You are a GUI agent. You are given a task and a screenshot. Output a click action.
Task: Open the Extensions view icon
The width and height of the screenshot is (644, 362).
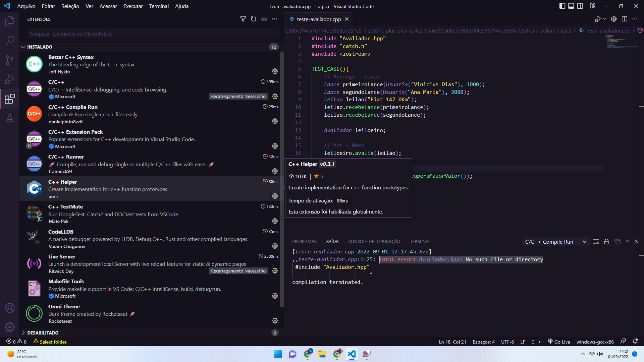[10, 99]
